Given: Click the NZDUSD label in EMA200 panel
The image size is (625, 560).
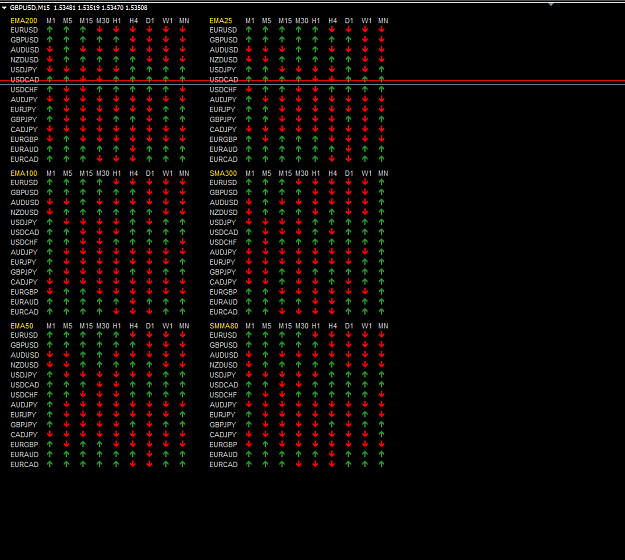Looking at the screenshot, I should point(25,60).
